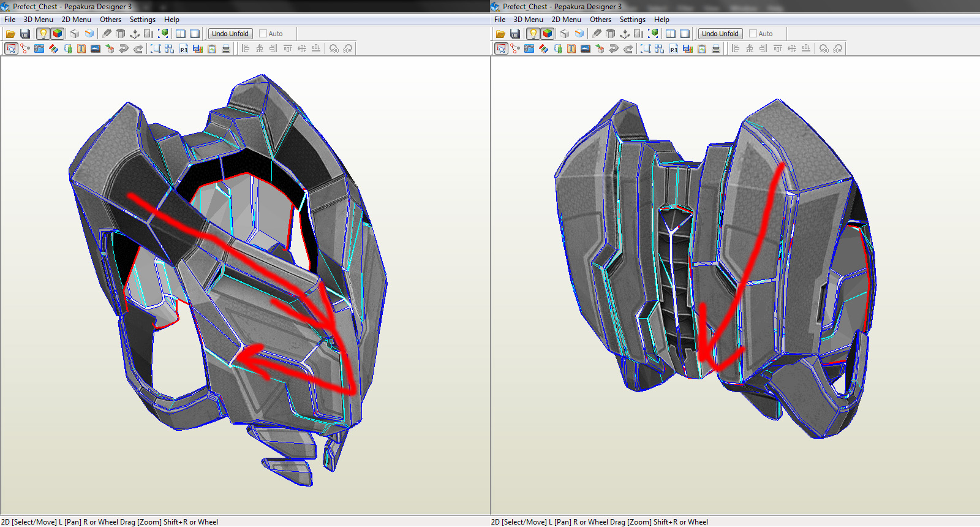This screenshot has width=980, height=527.
Task: Open 2D Menu in right window
Action: [566, 20]
